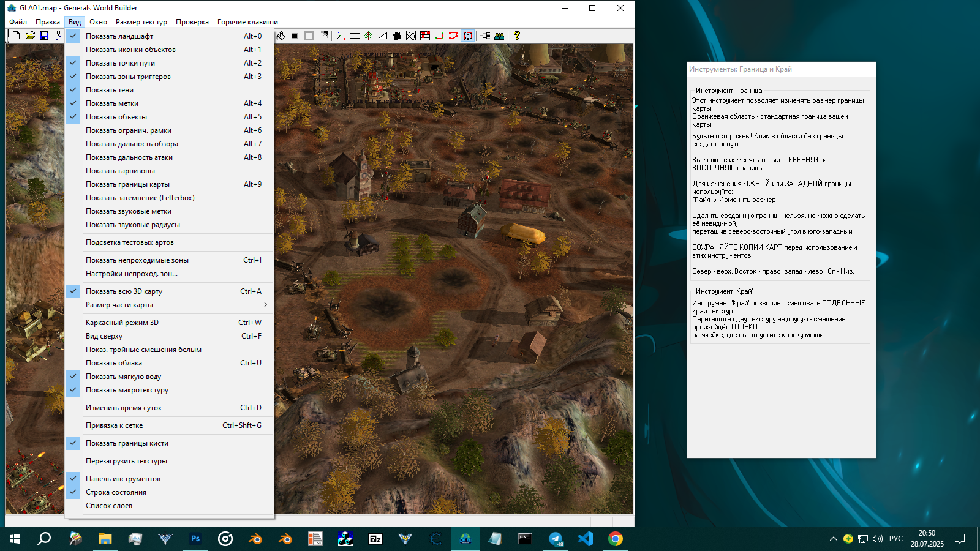Open the 'Правка' menu

[x=47, y=22]
